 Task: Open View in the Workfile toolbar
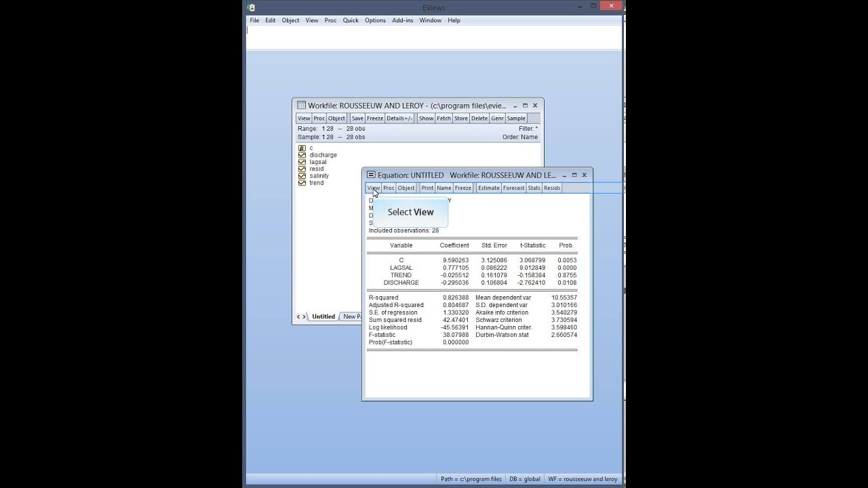304,119
